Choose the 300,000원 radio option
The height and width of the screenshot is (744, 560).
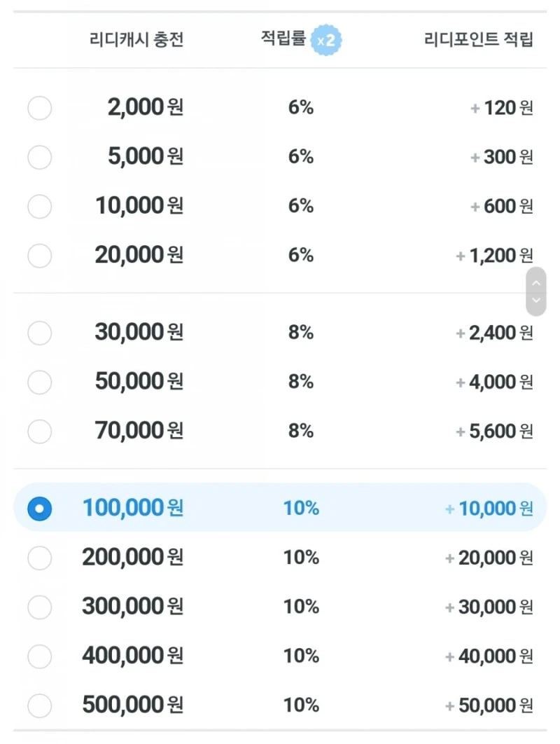click(x=39, y=607)
